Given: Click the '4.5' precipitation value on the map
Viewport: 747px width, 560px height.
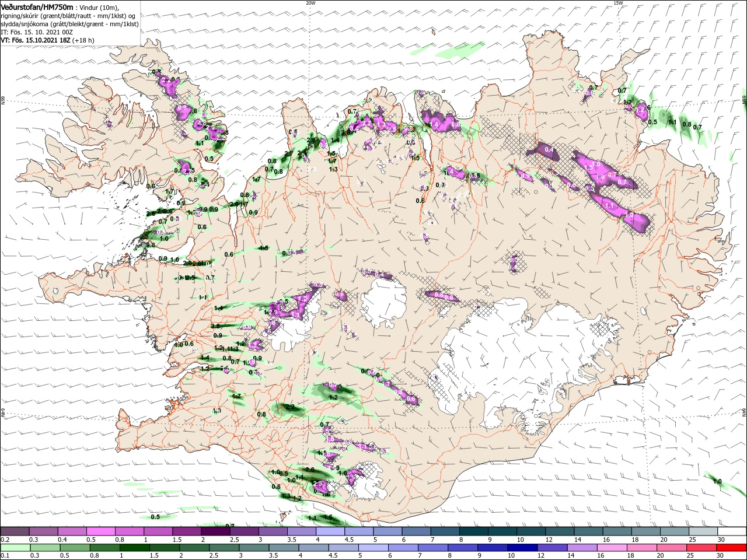Looking at the screenshot, I should click(264, 248).
